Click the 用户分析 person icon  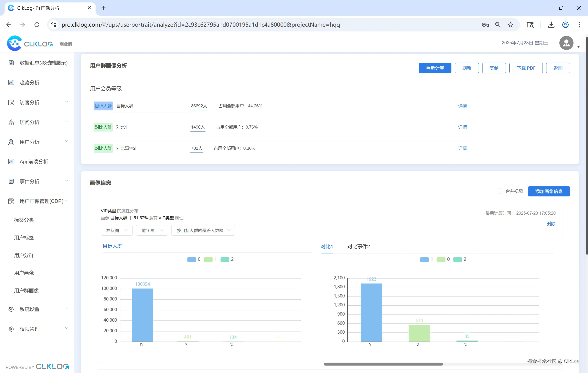pyautogui.click(x=11, y=142)
